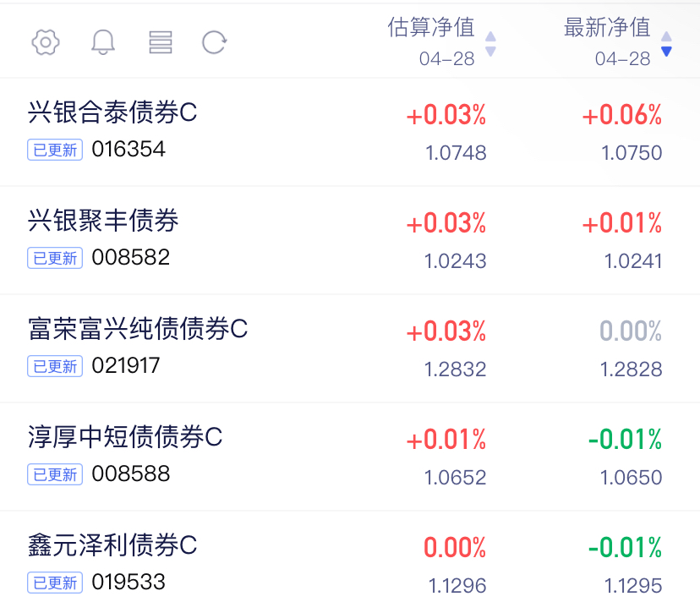
Task: Select the -0.01% latest value of 淳厚中短债债券C
Action: tap(625, 440)
